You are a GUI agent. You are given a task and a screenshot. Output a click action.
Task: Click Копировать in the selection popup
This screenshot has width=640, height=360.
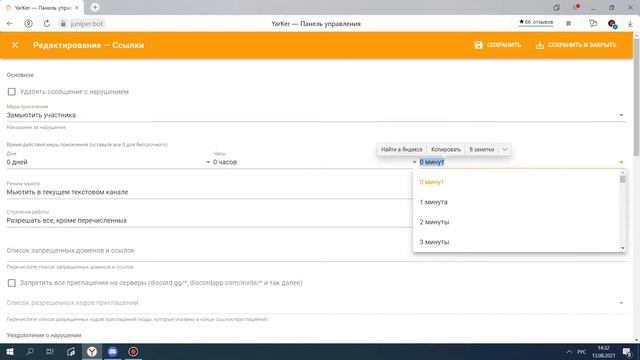446,149
